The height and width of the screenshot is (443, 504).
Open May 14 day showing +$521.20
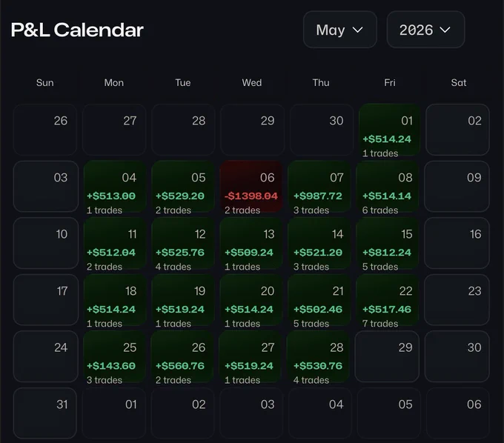[x=320, y=243]
